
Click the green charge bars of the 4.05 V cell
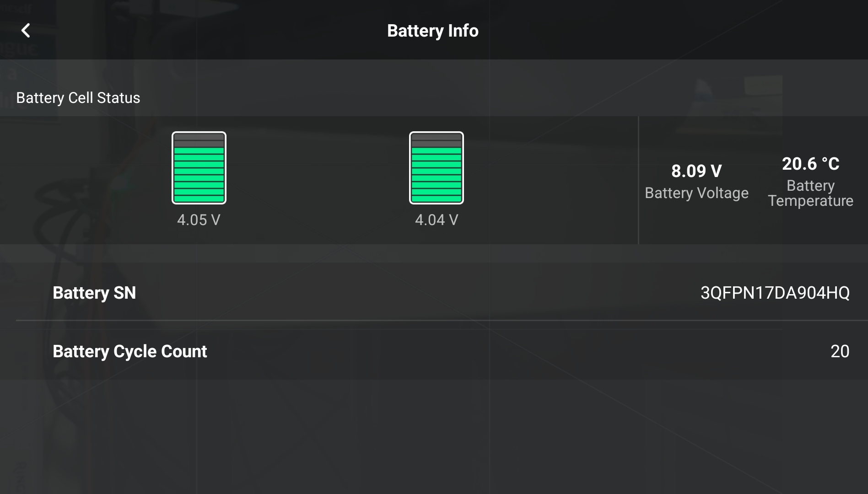click(x=199, y=175)
